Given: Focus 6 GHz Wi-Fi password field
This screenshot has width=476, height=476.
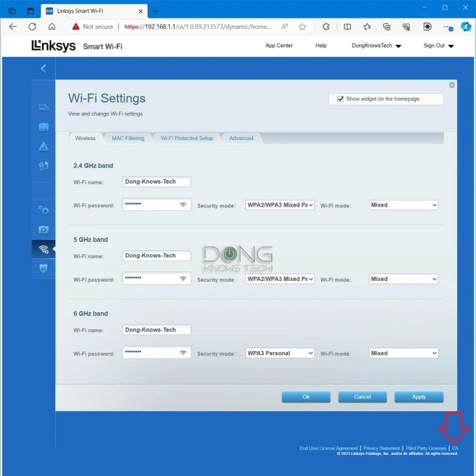Looking at the screenshot, I should (156, 352).
